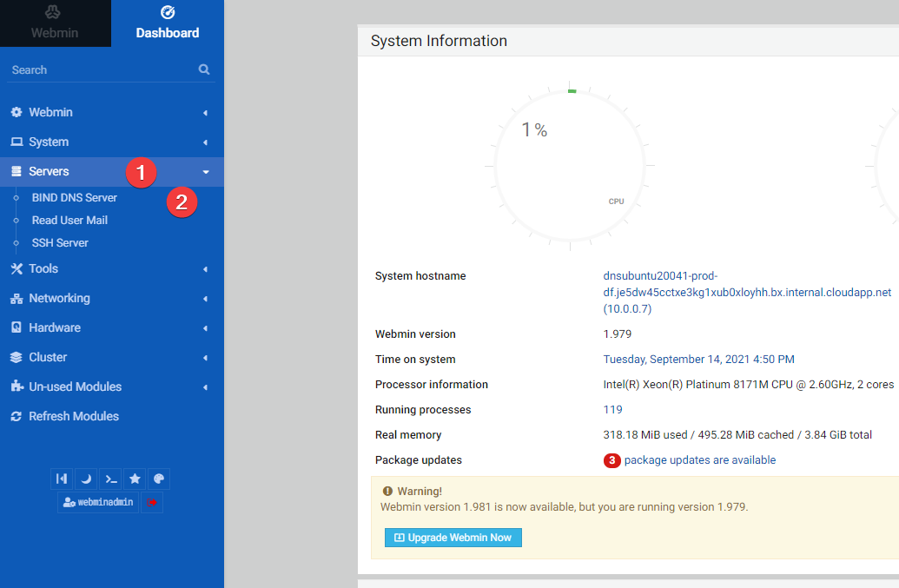Click the red logout icon
The image size is (899, 588).
(151, 503)
